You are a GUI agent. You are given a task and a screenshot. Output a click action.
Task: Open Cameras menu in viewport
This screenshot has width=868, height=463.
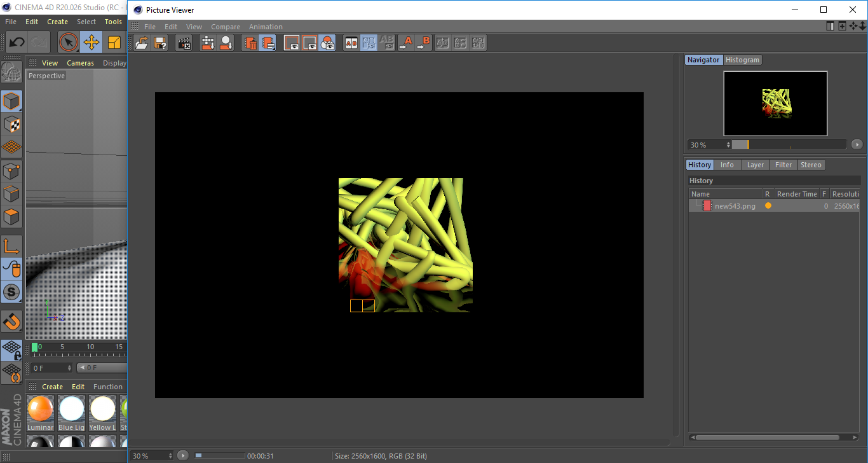[80, 63]
